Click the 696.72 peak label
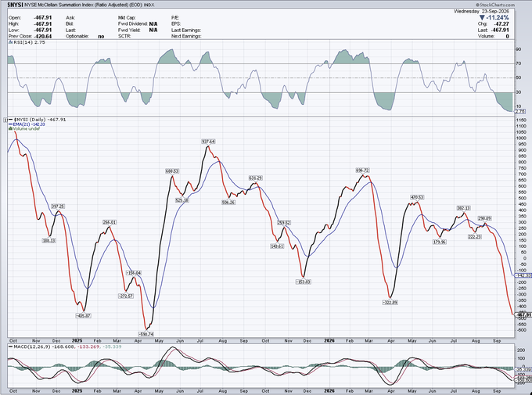This screenshot has height=395, width=532. 362,171
